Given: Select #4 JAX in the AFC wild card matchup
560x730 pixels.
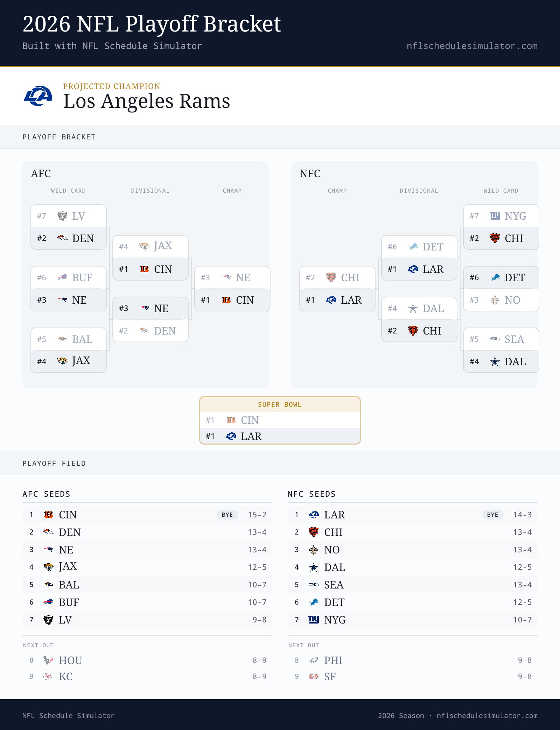Looking at the screenshot, I should point(69,361).
